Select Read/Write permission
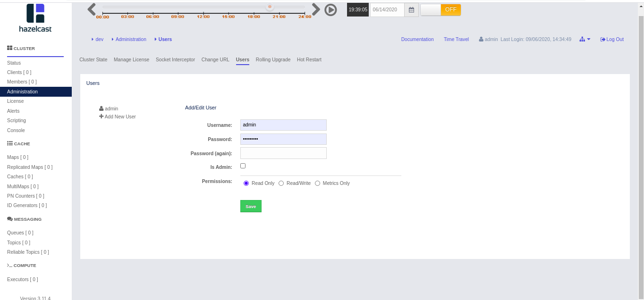This screenshot has width=644, height=300. pyautogui.click(x=281, y=183)
